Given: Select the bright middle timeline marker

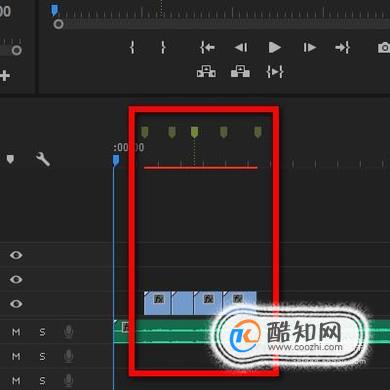Looking at the screenshot, I should [194, 132].
